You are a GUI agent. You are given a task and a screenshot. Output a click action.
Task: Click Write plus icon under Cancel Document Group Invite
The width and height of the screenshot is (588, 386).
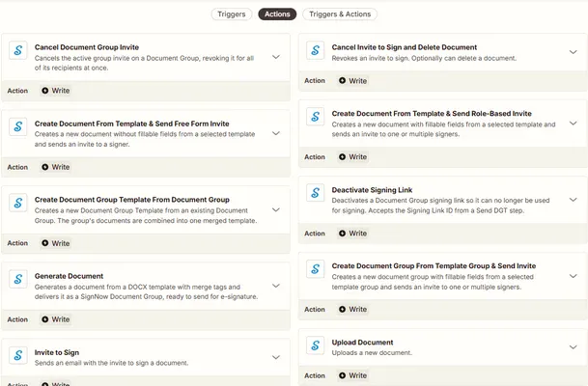(45, 91)
